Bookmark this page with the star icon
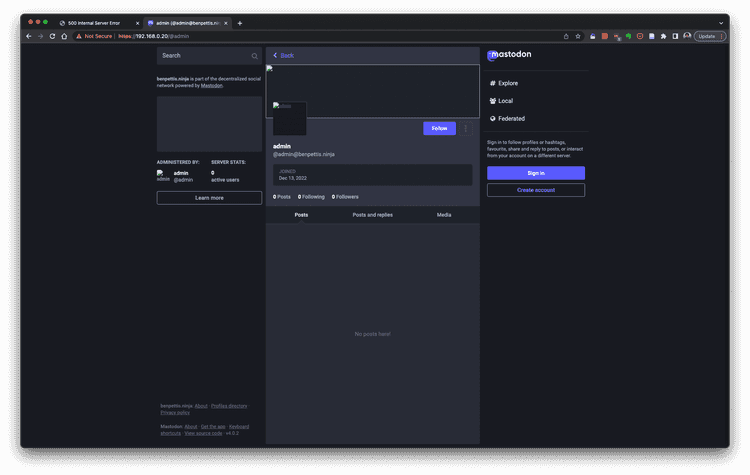 pos(578,36)
